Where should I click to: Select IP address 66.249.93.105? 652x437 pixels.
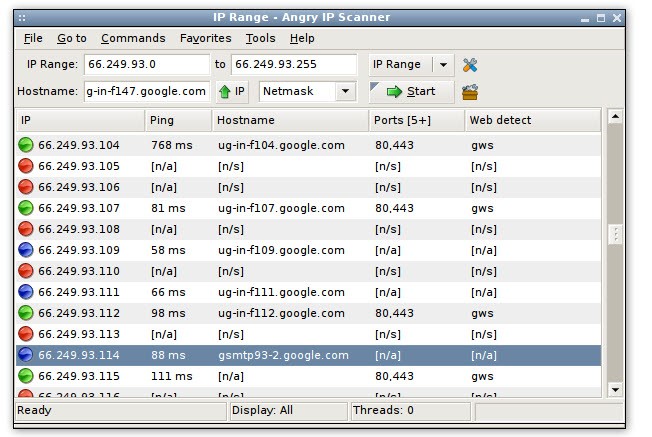(79, 166)
